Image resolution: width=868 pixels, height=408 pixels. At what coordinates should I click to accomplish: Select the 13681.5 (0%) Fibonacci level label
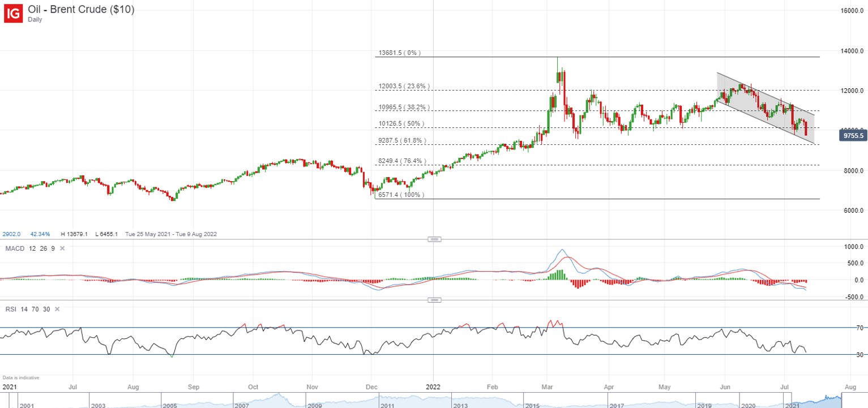coord(400,53)
